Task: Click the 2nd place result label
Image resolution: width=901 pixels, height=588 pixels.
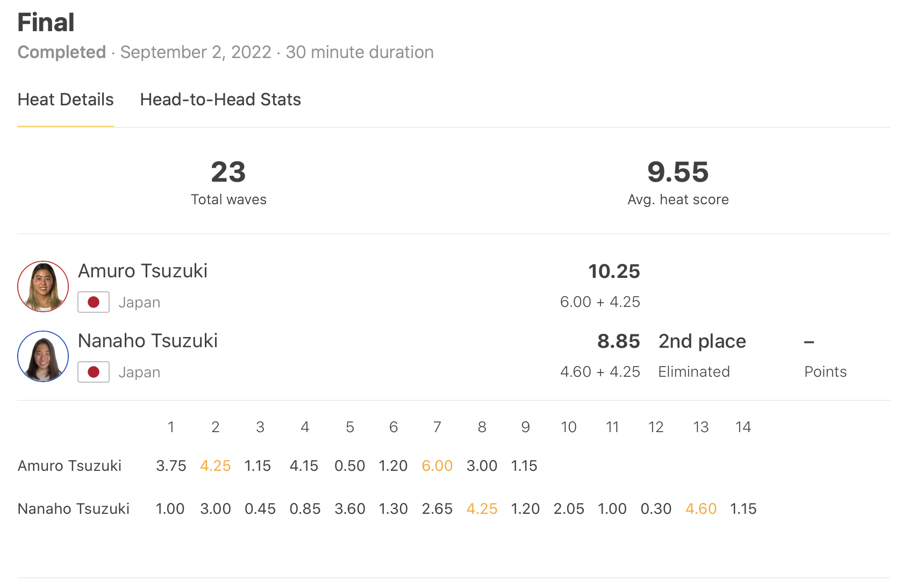Action: click(702, 341)
